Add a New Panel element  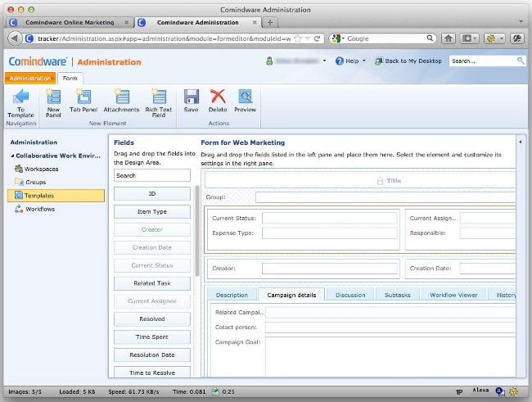53,103
